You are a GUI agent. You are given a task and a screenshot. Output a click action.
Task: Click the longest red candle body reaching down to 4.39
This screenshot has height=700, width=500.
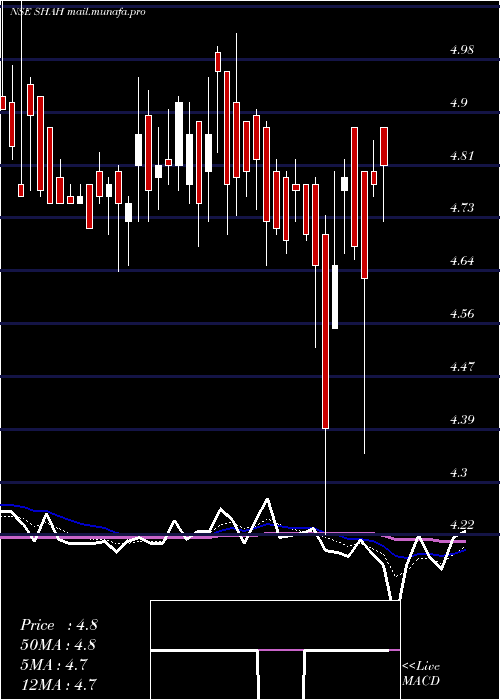[326, 331]
